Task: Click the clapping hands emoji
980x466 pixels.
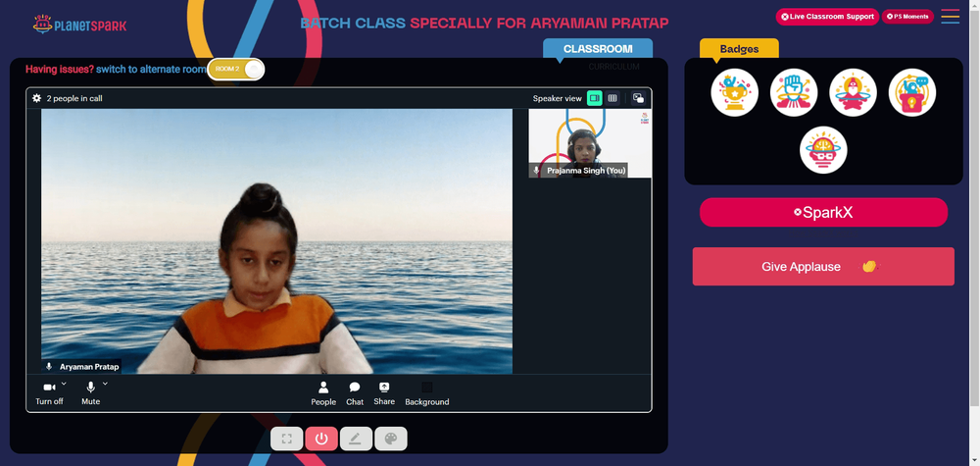Action: [x=870, y=267]
